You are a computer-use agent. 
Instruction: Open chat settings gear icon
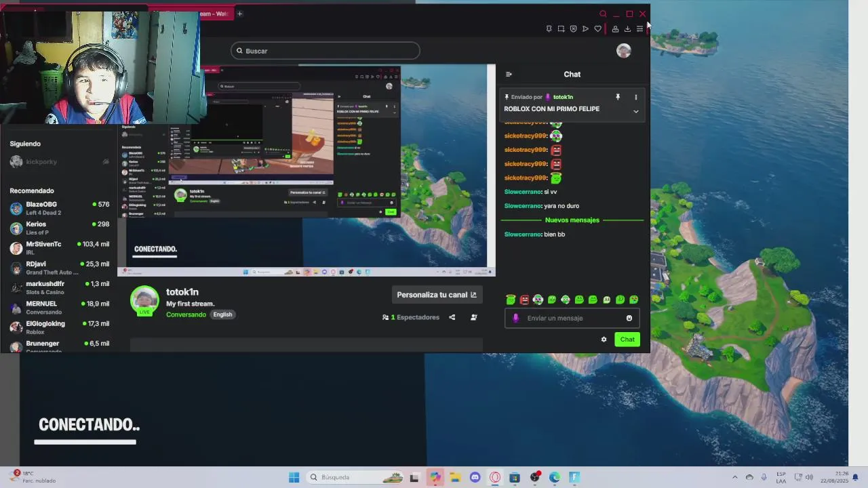pyautogui.click(x=604, y=340)
